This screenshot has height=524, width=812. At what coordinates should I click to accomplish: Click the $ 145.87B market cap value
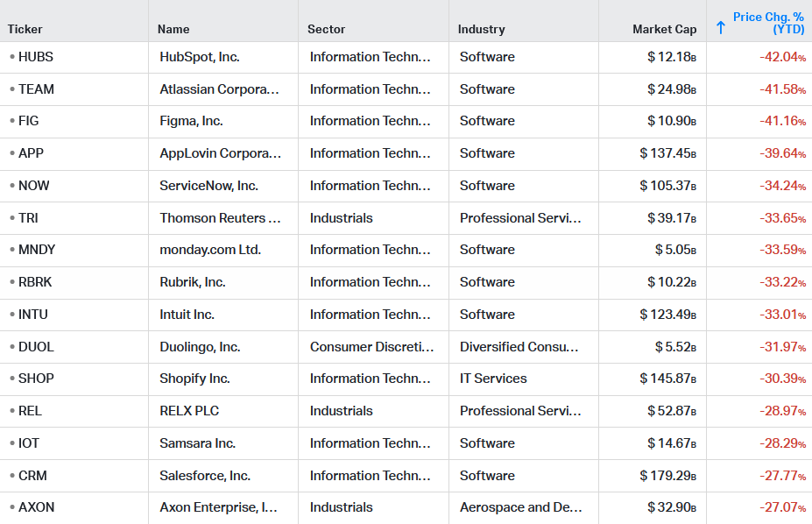pyautogui.click(x=668, y=379)
